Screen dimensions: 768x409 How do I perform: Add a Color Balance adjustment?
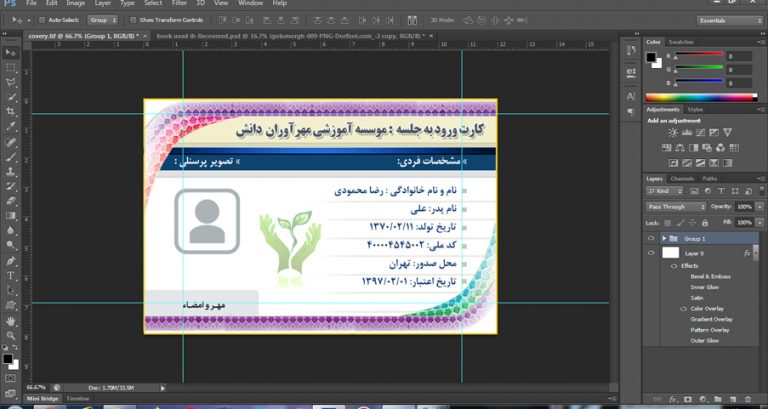click(x=680, y=147)
